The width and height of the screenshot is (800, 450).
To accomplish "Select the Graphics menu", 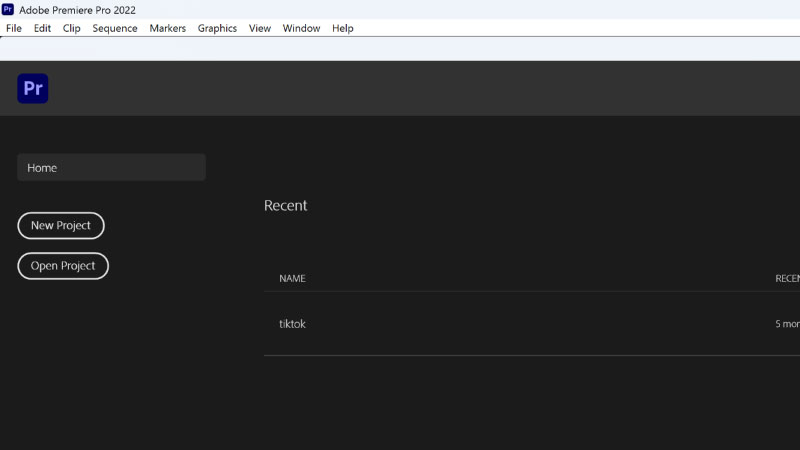I will pos(217,28).
